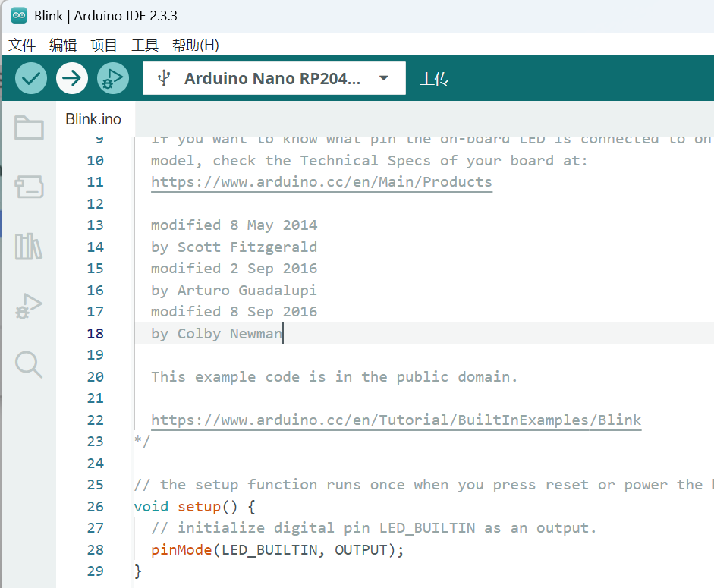
Task: Click the Upload arrow button
Action: click(x=72, y=78)
